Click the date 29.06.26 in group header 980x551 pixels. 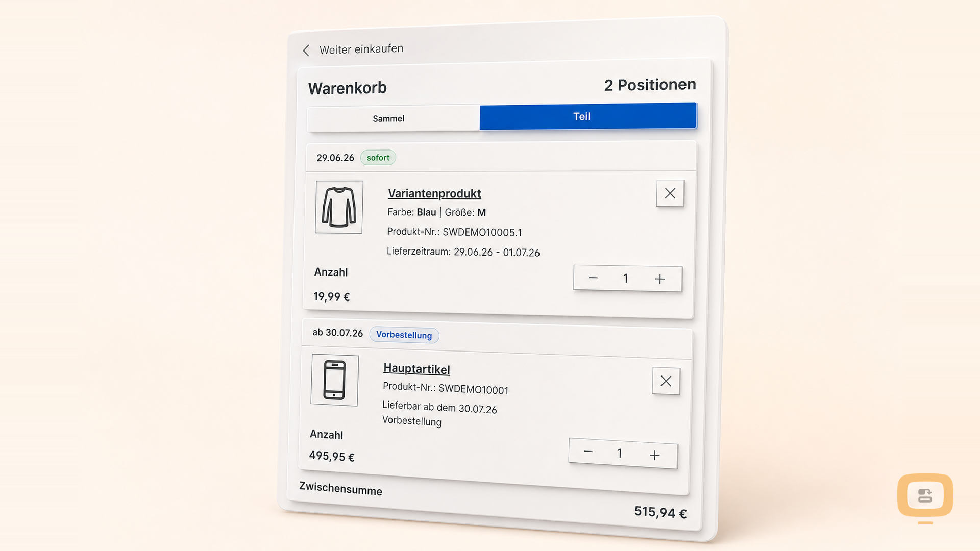pos(335,158)
